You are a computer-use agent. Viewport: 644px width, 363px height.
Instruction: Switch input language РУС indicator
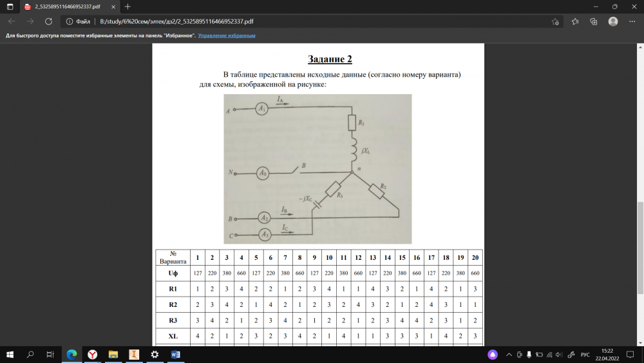[585, 355]
